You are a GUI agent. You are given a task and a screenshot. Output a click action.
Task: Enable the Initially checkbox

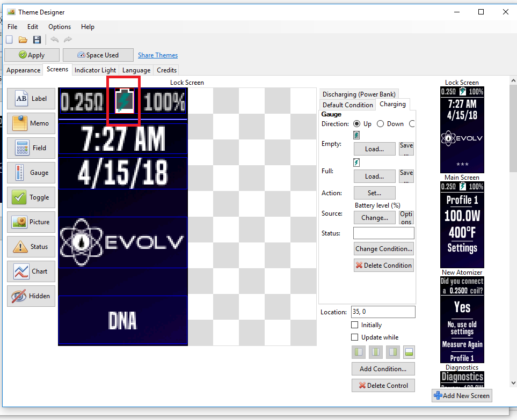click(354, 325)
